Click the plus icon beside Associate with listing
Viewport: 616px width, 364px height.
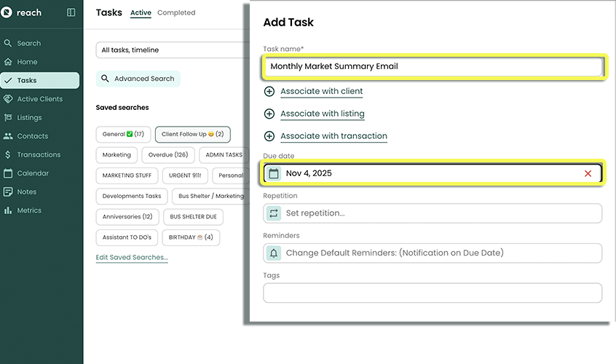(269, 114)
